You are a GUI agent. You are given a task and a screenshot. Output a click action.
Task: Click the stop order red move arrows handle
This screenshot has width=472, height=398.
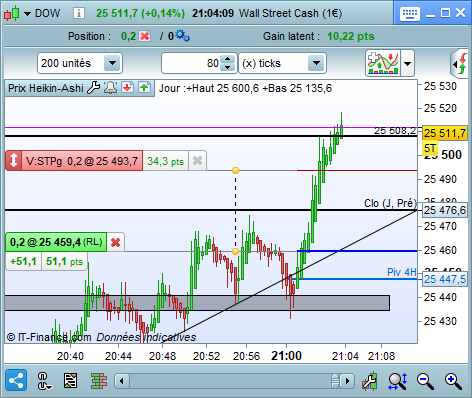tap(13, 161)
